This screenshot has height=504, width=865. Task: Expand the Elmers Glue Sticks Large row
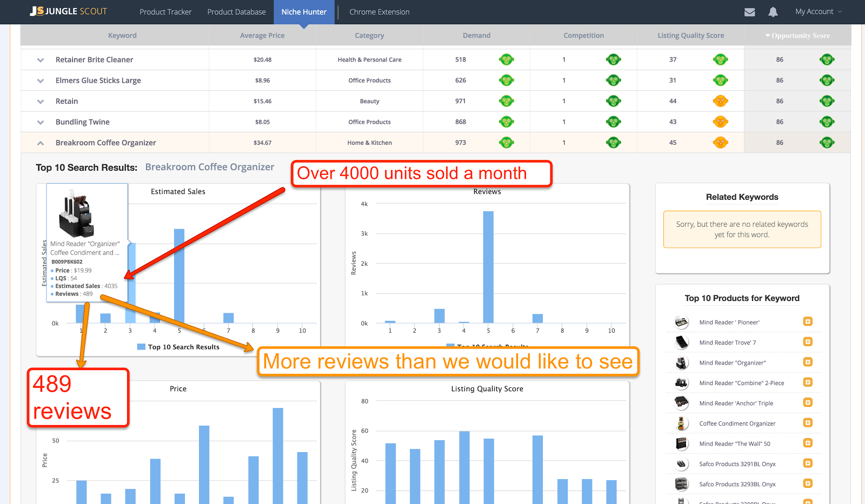pos(41,80)
